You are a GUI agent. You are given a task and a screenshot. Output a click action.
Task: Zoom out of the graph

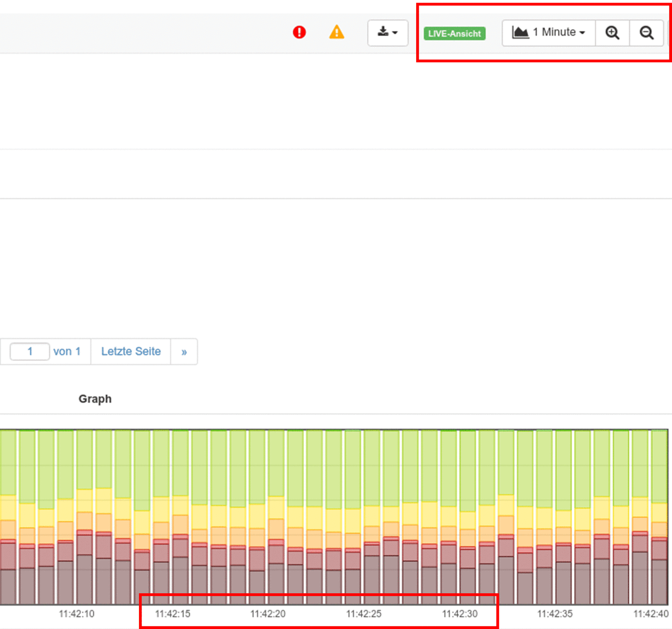coord(646,33)
